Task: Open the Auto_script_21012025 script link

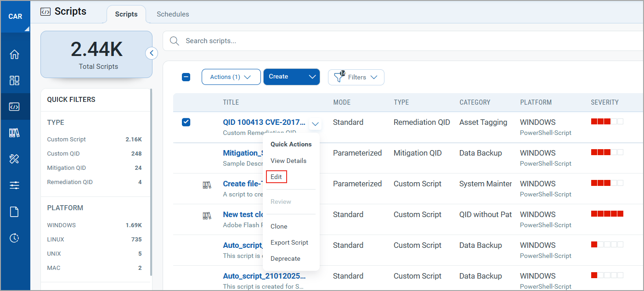Action: 264,276
